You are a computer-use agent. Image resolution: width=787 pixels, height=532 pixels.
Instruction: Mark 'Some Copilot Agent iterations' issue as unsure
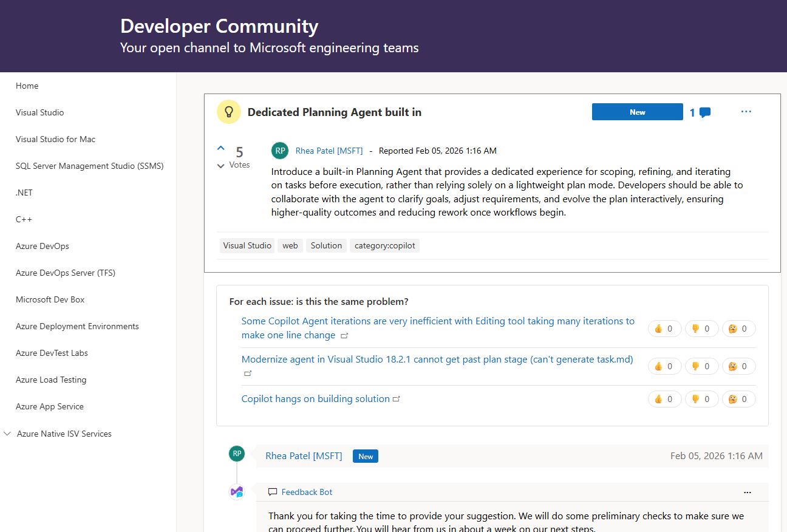(x=739, y=329)
